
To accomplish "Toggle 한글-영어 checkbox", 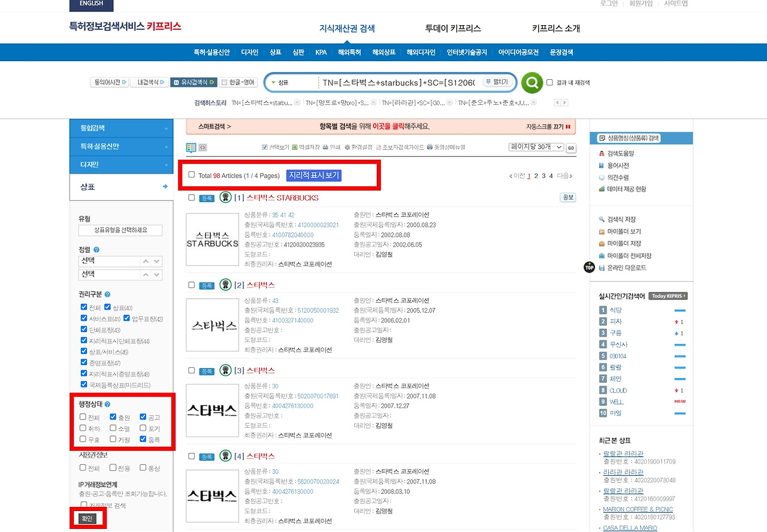I will pos(224,82).
